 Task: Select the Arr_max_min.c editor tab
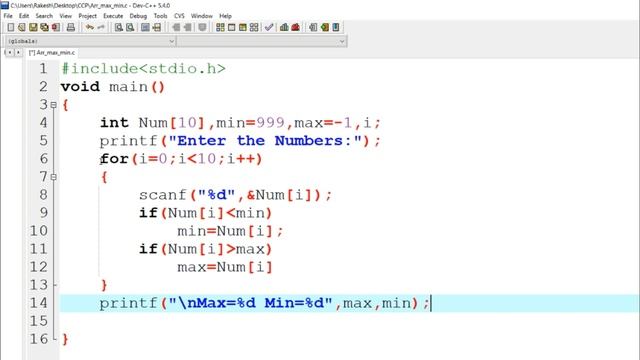(52, 53)
